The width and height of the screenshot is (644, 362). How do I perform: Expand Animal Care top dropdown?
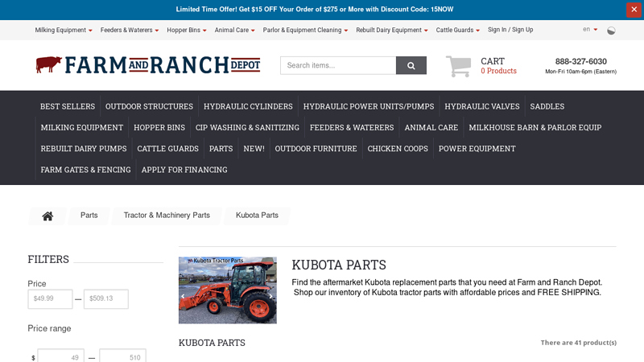click(x=234, y=30)
